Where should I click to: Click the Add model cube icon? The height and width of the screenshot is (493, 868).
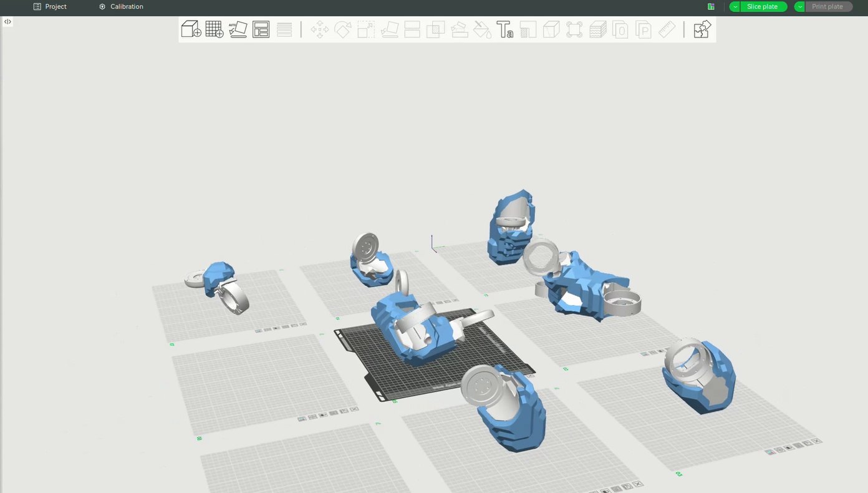191,29
